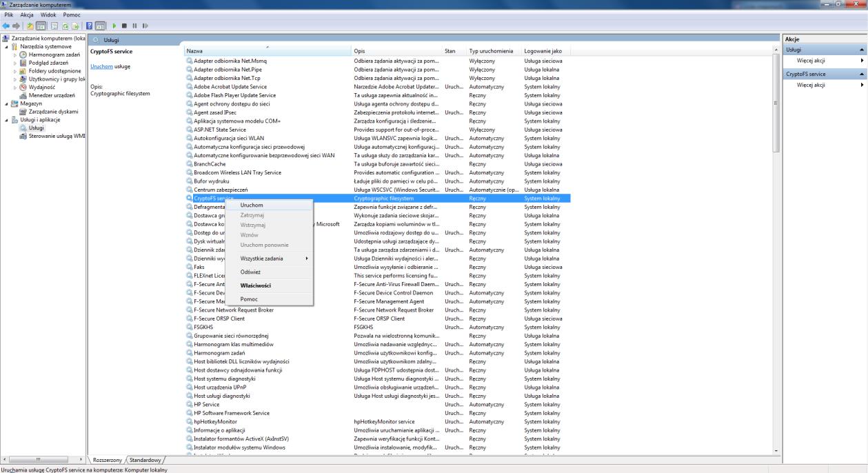Collapse the Narzędzia systemowe tree node
Screen dimensions: 868x473
[x=6, y=46]
